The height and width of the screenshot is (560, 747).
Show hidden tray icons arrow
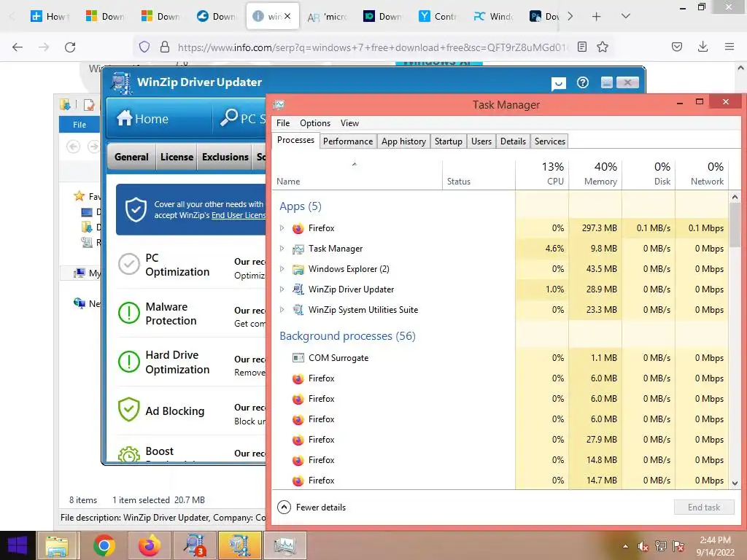pyautogui.click(x=625, y=546)
